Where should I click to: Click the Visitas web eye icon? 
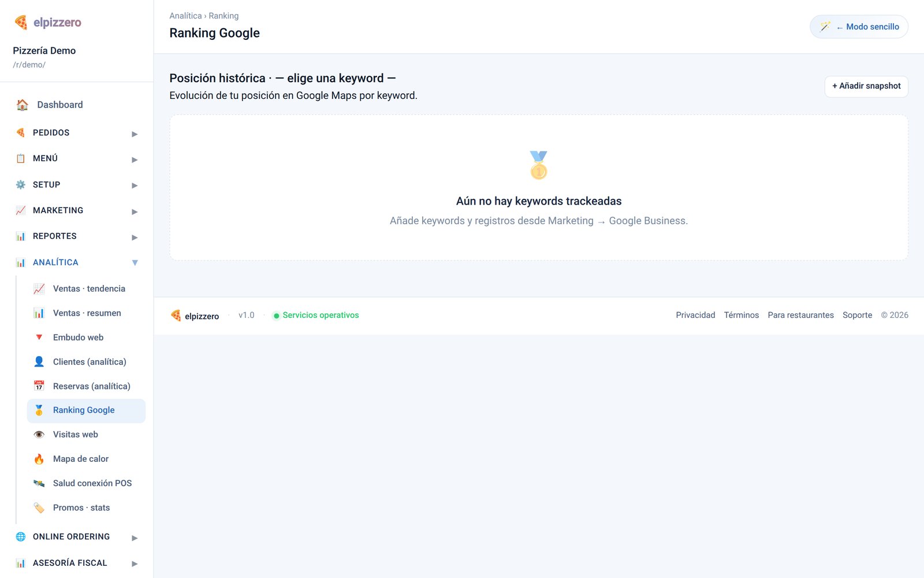pyautogui.click(x=39, y=434)
